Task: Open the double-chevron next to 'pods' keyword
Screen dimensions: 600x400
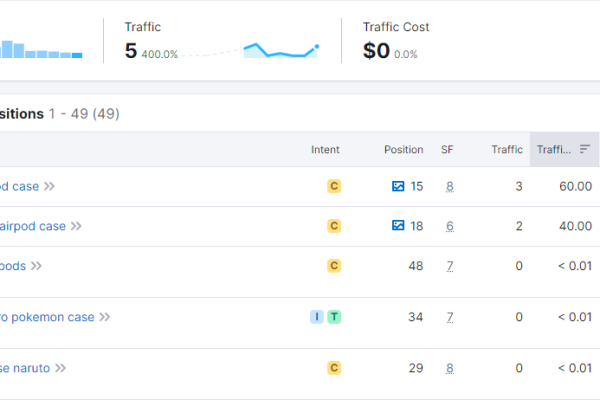Action: pyautogui.click(x=36, y=266)
